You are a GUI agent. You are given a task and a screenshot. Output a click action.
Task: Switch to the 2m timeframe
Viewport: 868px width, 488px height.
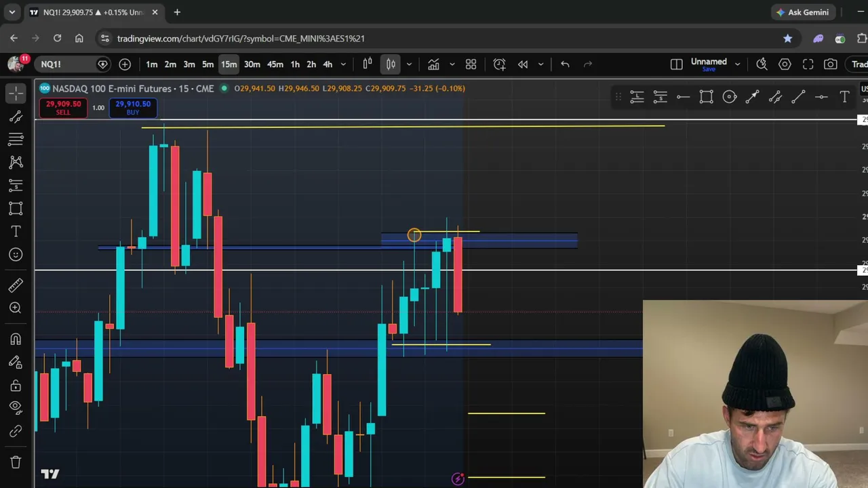click(170, 64)
